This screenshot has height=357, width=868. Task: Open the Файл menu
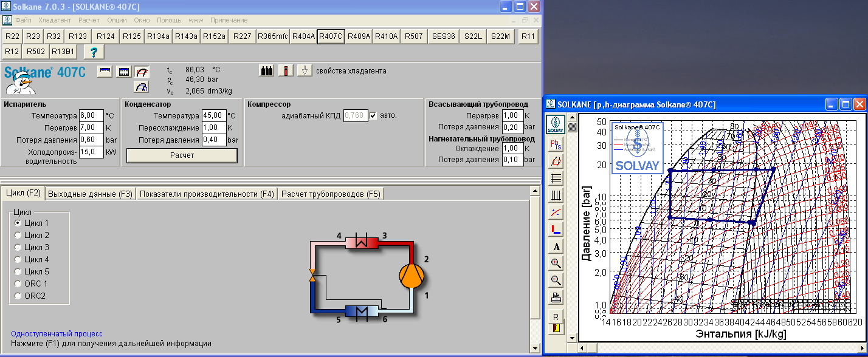[x=23, y=20]
